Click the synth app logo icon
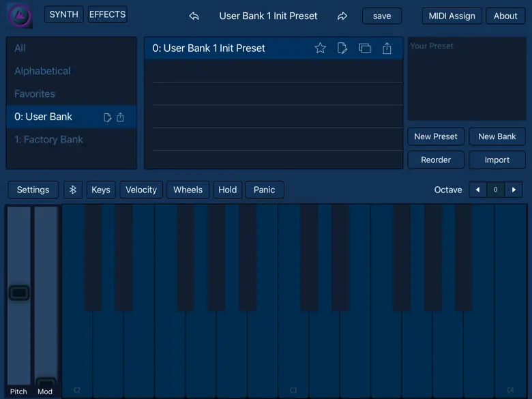The width and height of the screenshot is (532, 399). (19, 16)
